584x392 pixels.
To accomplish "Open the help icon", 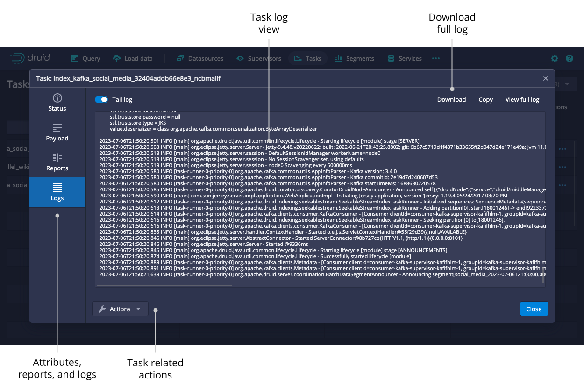I will coord(569,58).
